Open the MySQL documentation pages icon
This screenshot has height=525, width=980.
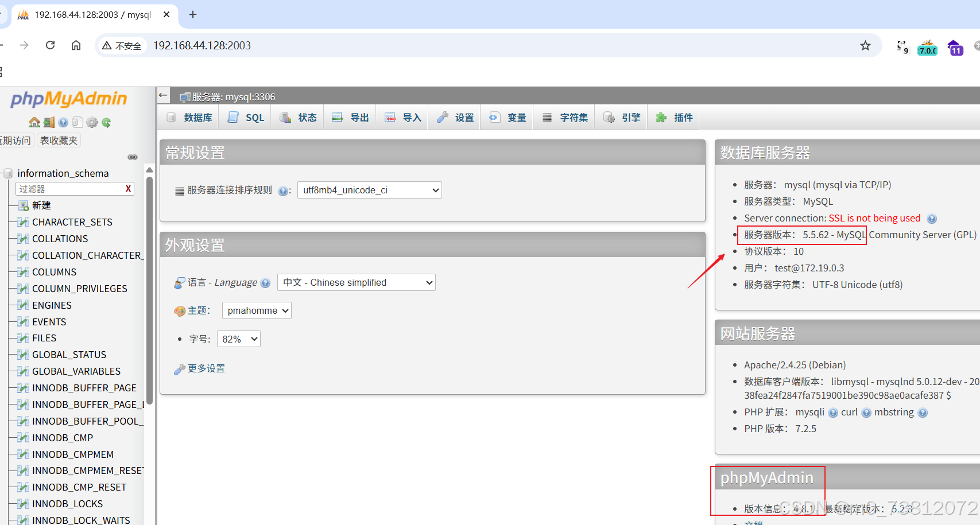click(78, 122)
